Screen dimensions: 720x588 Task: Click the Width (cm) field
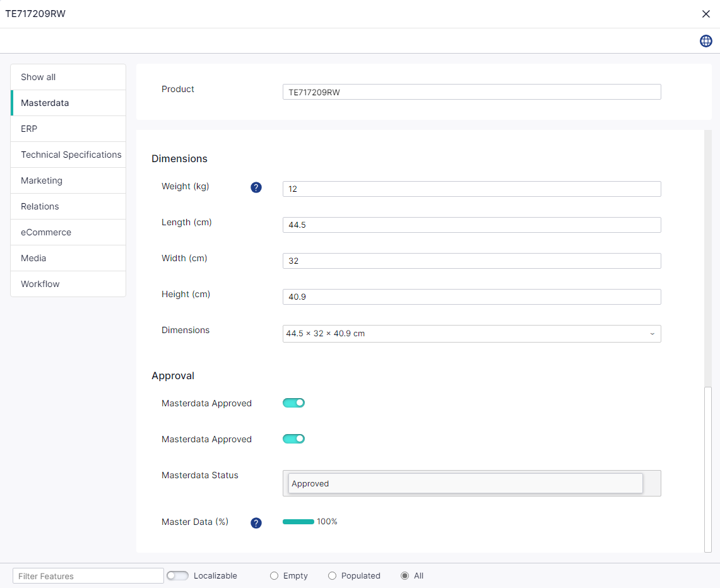coord(471,261)
